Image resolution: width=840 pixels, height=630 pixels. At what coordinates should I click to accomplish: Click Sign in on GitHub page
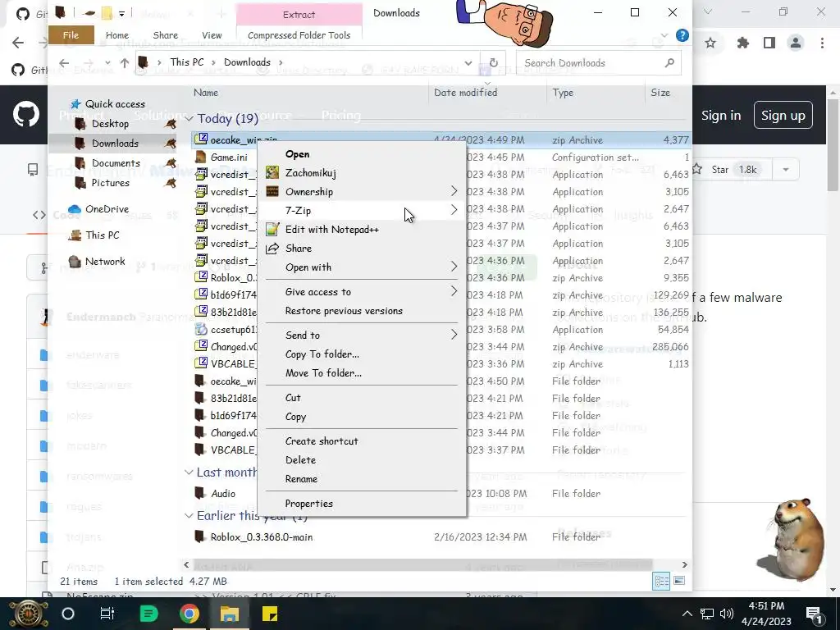721,115
